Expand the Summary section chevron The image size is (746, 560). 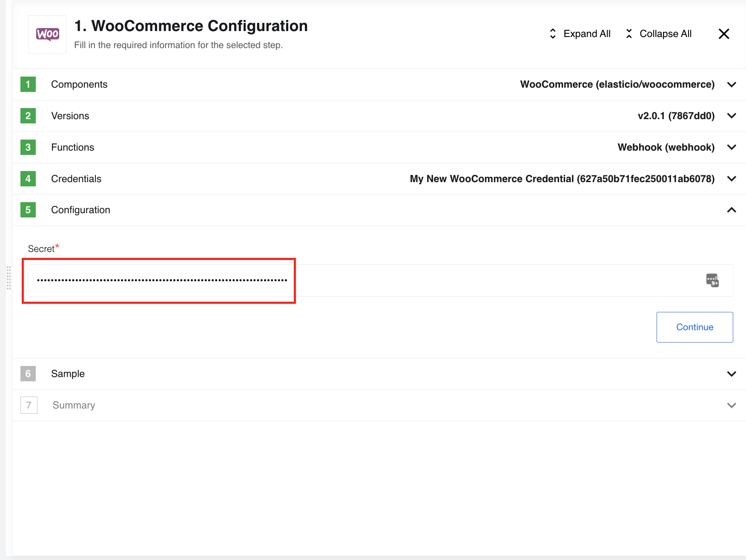732,405
